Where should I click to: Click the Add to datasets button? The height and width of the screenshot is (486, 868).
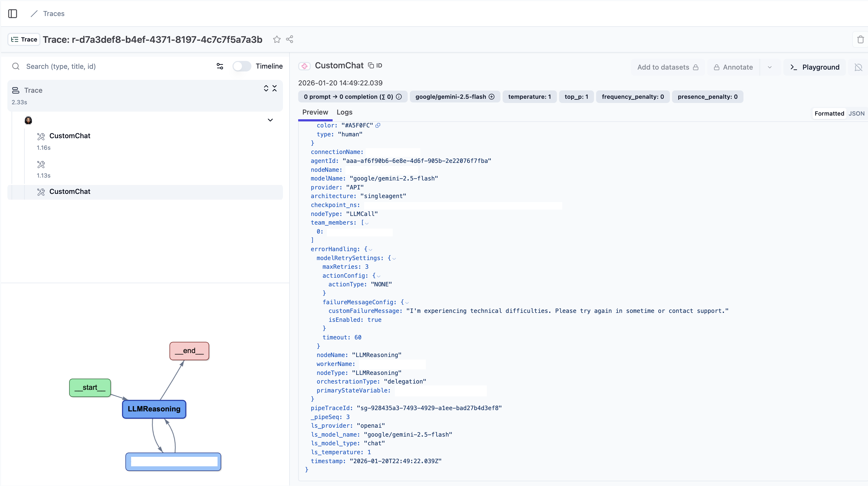point(663,67)
